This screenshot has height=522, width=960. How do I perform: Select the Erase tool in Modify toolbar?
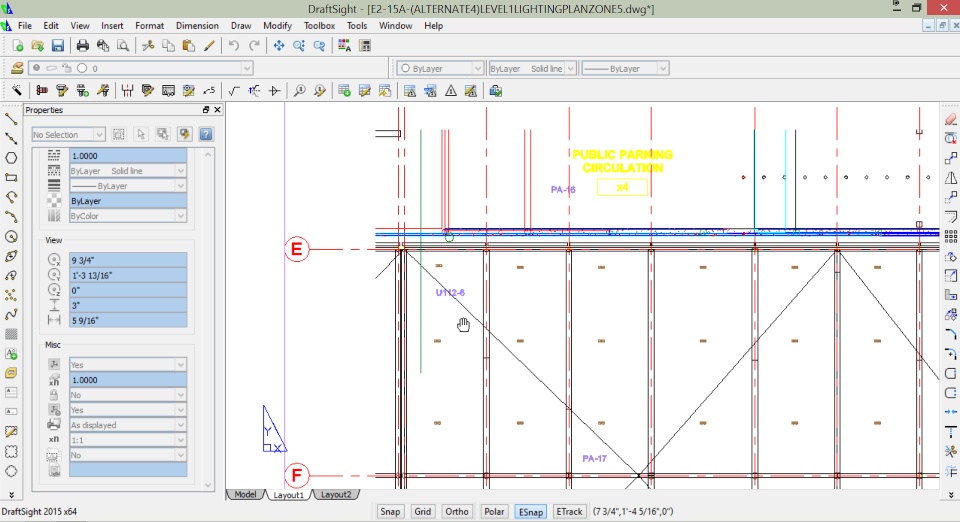click(950, 119)
